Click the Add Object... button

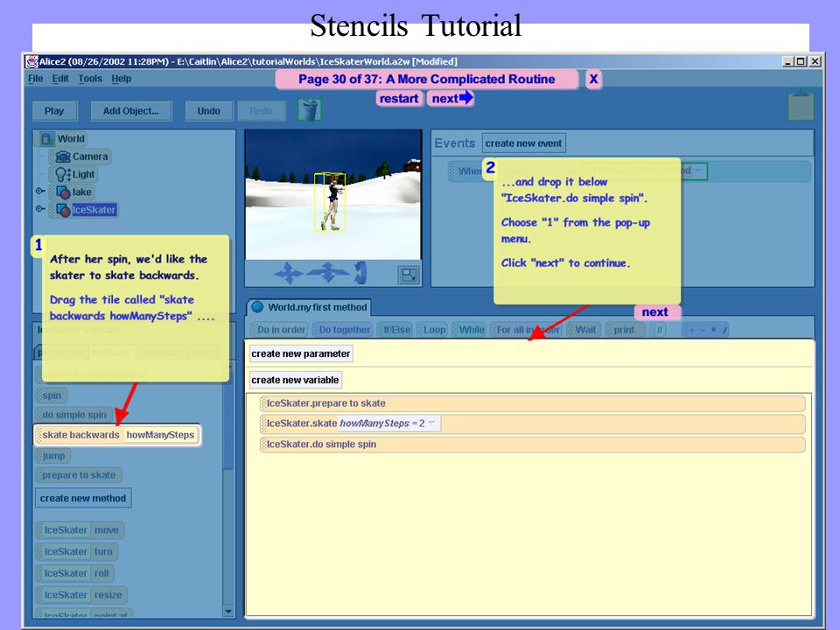pos(130,111)
